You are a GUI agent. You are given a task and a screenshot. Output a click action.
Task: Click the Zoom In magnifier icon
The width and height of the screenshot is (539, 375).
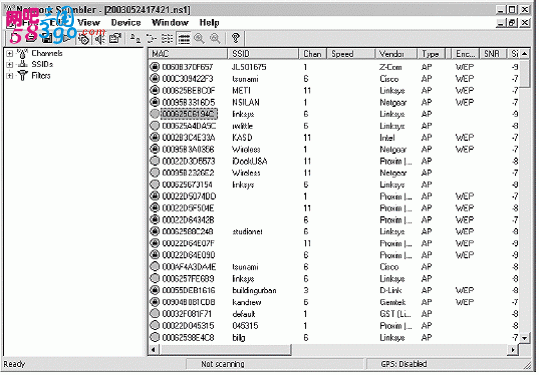pos(200,38)
